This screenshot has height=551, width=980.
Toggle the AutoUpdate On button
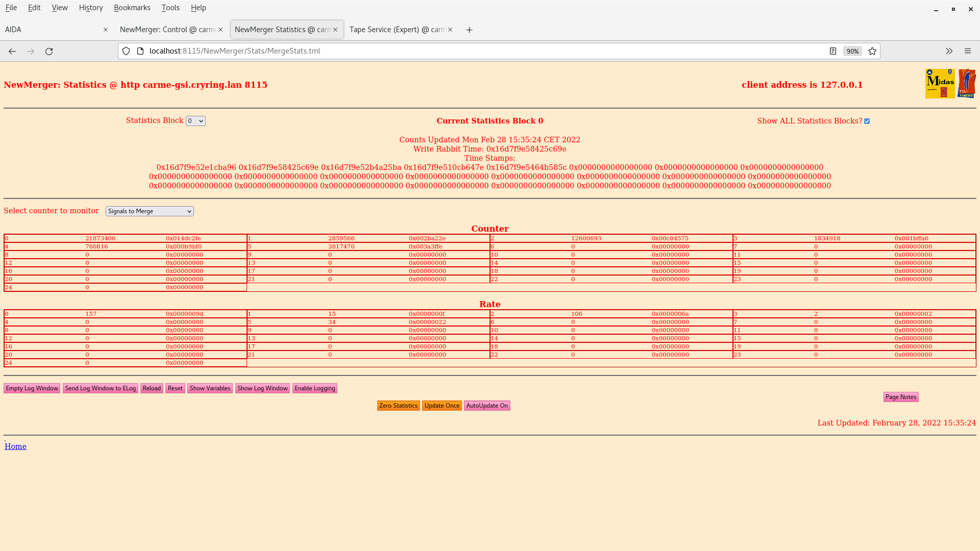tap(486, 406)
